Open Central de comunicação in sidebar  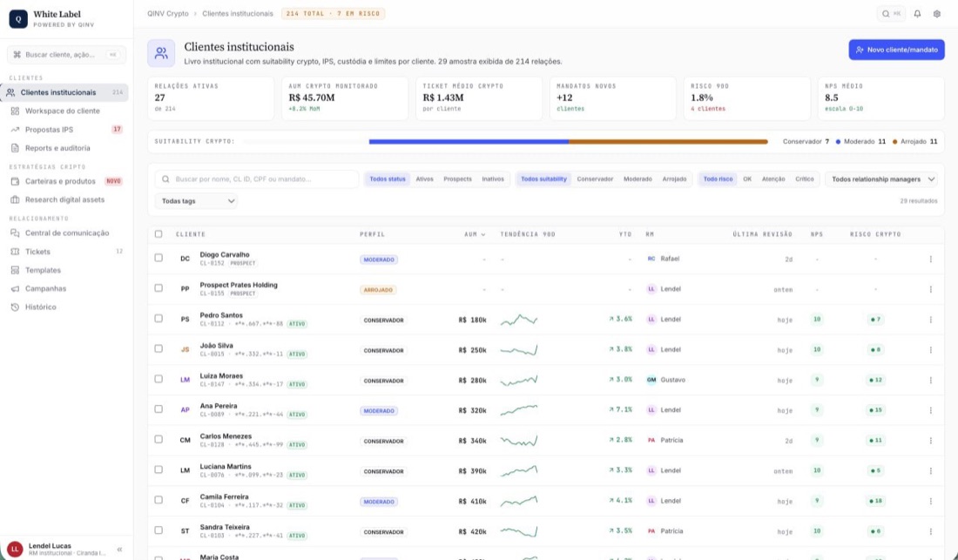pos(64,233)
